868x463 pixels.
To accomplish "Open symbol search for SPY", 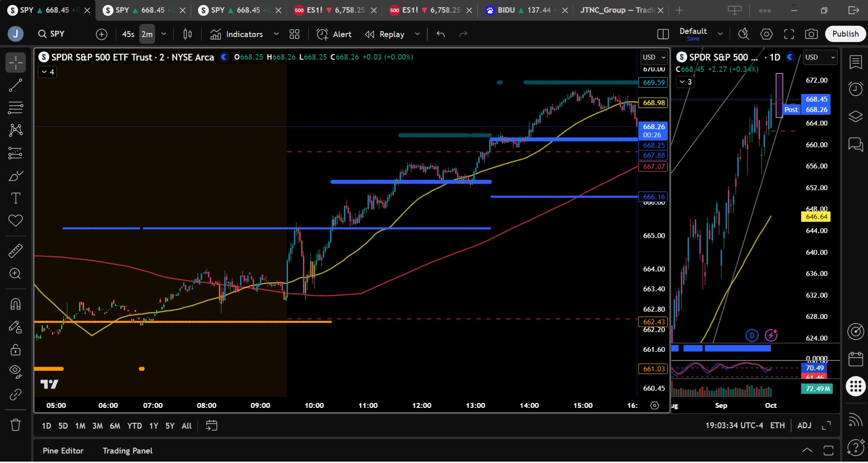I will coord(58,34).
